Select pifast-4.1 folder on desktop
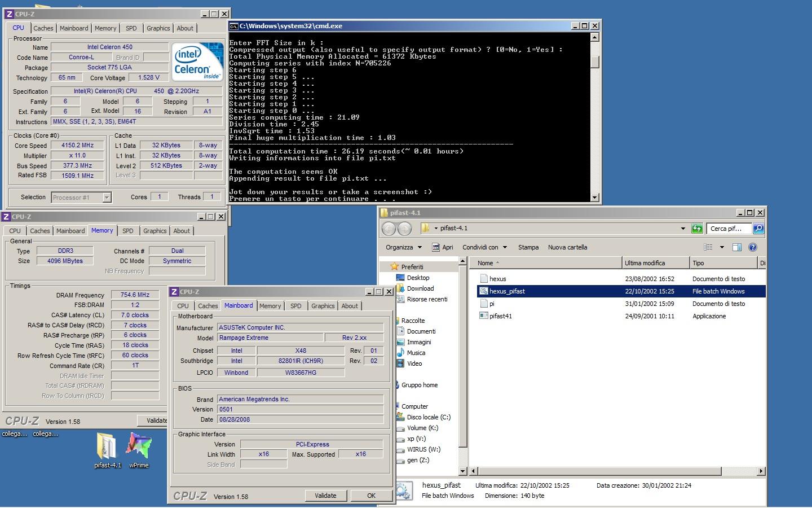 click(108, 451)
